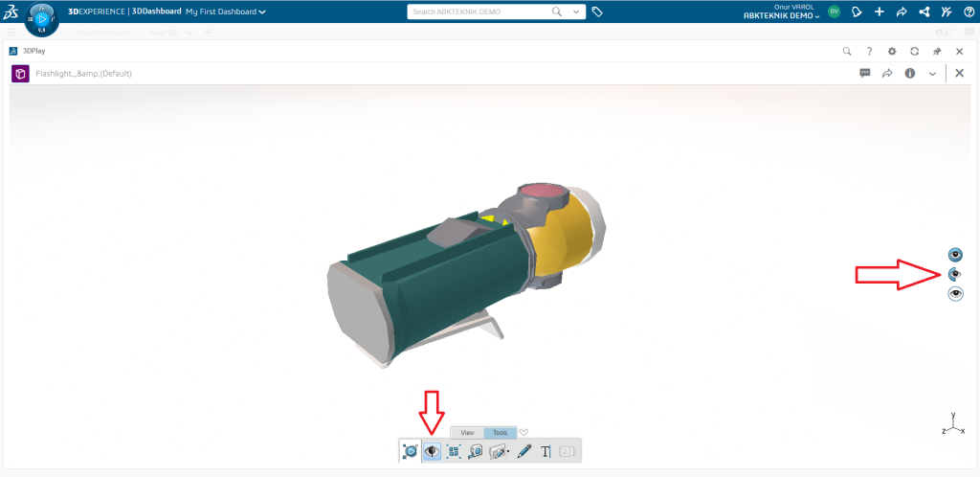Click the green OV user avatar
This screenshot has width=980, height=477.
[834, 11]
